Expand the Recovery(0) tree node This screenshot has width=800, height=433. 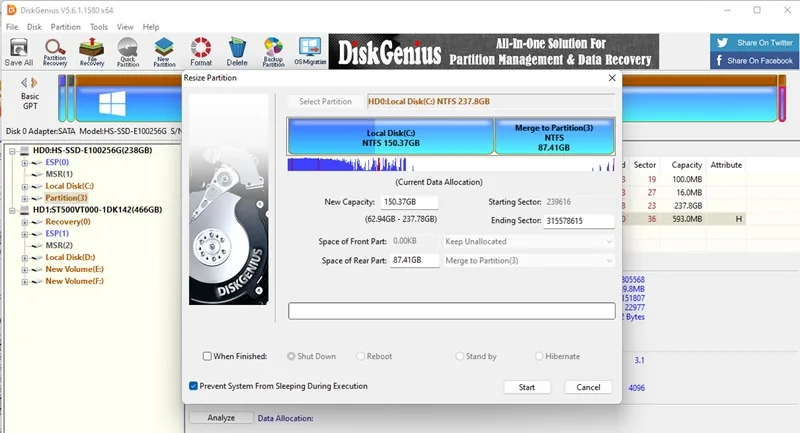(24, 222)
